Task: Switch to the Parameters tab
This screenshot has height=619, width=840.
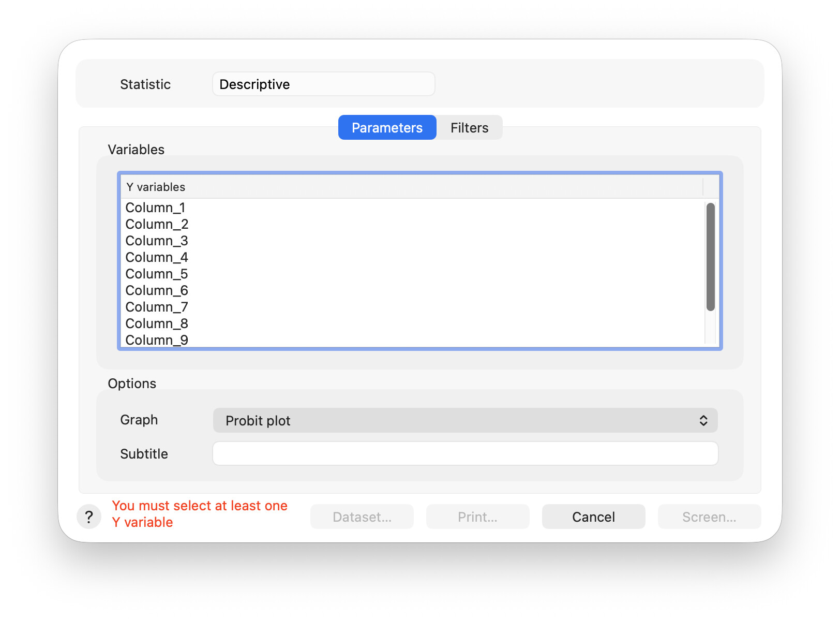Action: (x=387, y=128)
